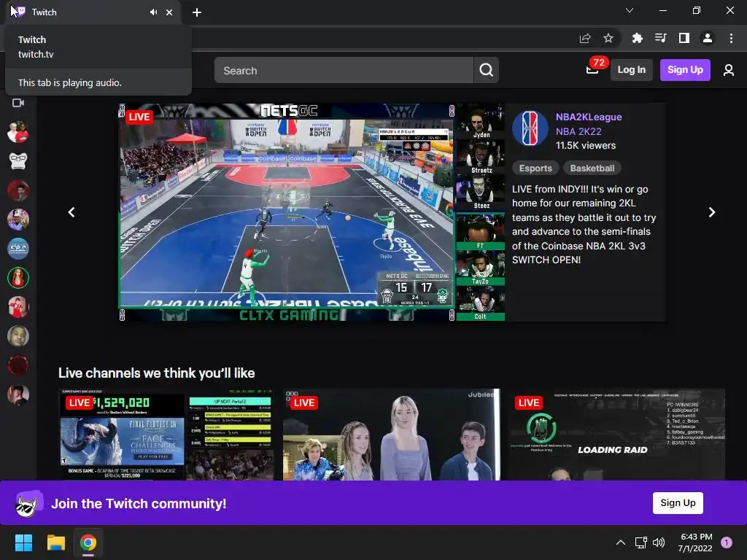Open Chrome profile icon

708,38
